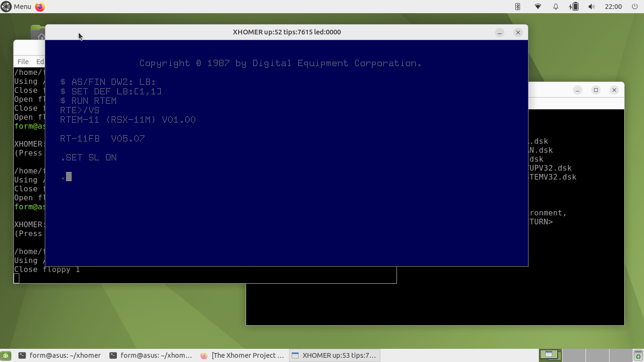Open the main Menu in top panel
644x362 pixels.
17,7
